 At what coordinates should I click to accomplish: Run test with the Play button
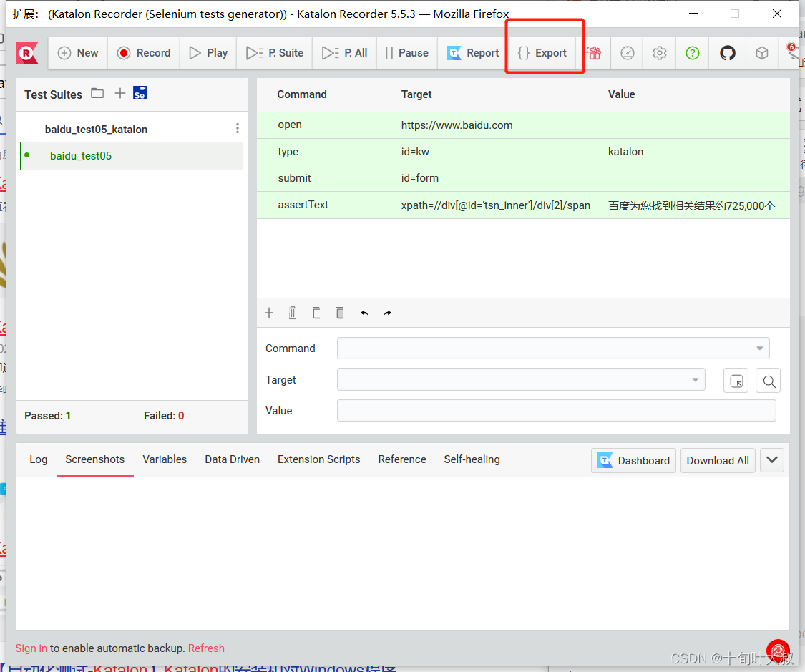click(x=208, y=53)
